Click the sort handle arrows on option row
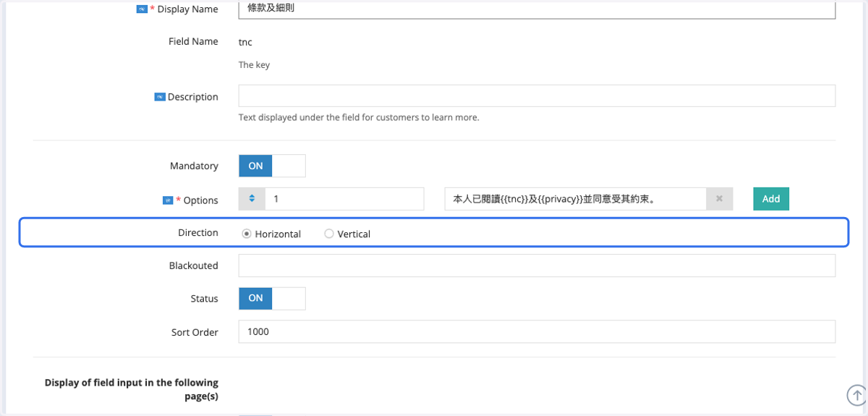 point(252,199)
